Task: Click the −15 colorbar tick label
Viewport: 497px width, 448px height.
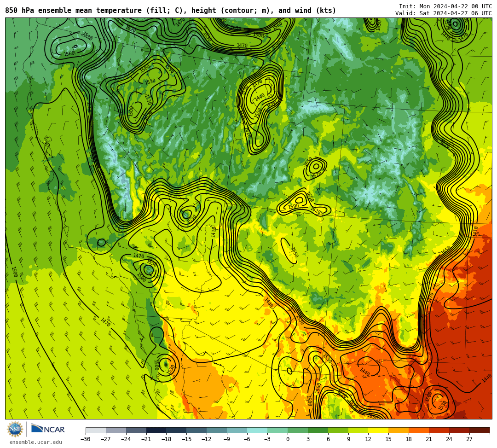Action: pos(187,439)
